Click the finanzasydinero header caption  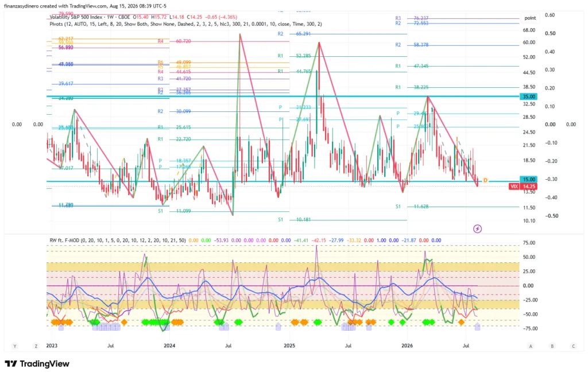coord(85,6)
